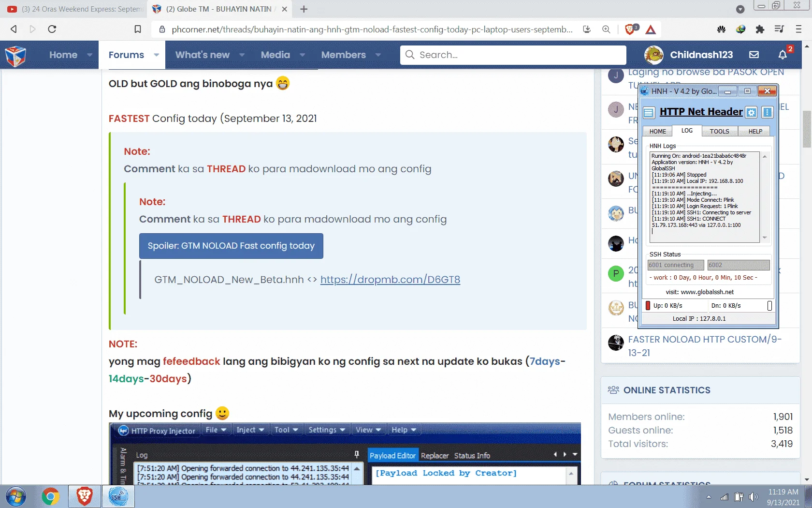Screen dimensions: 812x508
Task: Click the white download indicator bar
Action: (x=769, y=306)
